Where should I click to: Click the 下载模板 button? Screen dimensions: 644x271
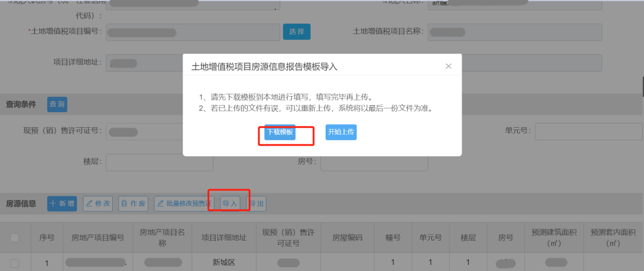click(x=280, y=133)
